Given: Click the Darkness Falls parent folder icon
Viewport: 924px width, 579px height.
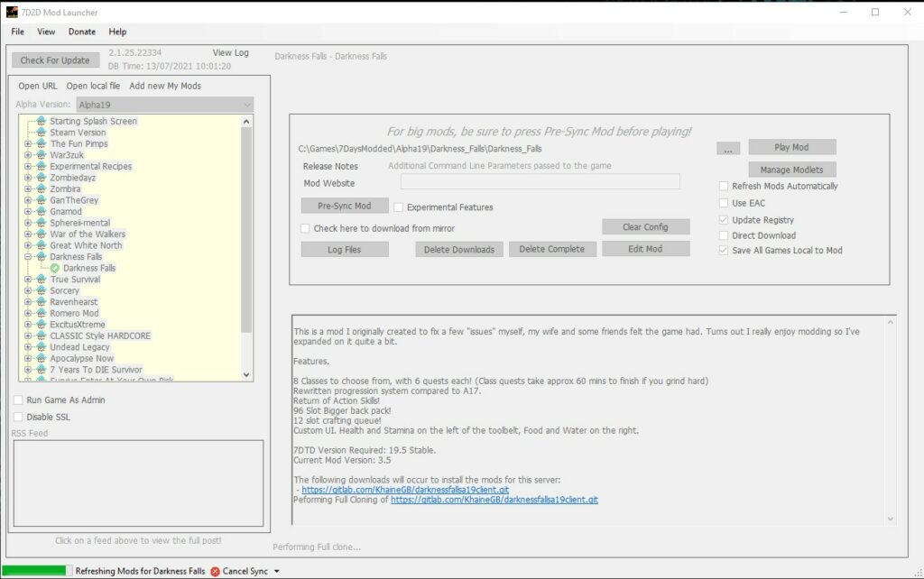Looking at the screenshot, I should [x=42, y=256].
